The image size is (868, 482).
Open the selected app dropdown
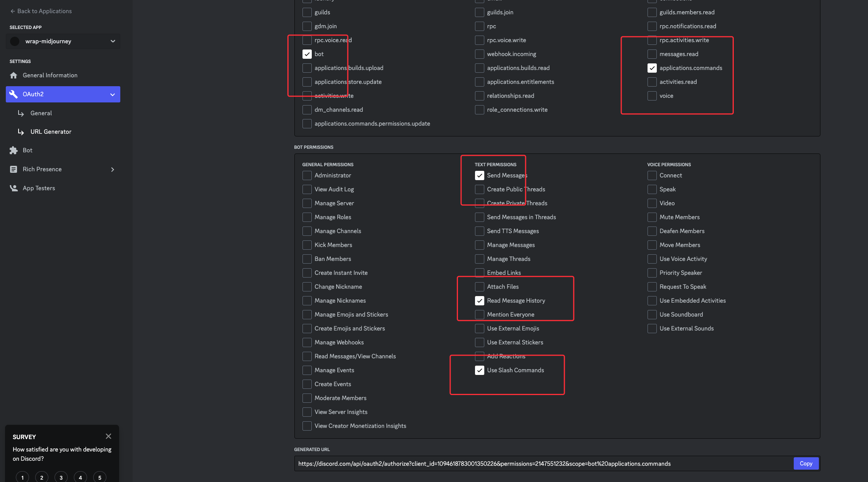click(x=113, y=41)
